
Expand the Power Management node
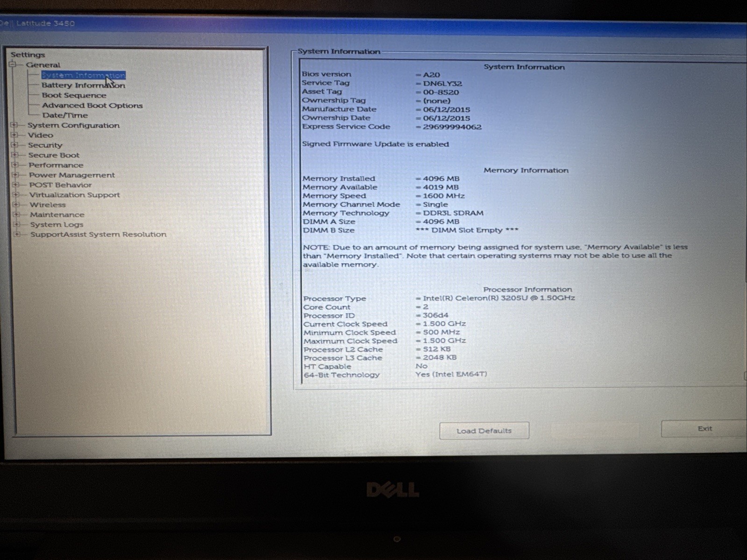pos(15,175)
